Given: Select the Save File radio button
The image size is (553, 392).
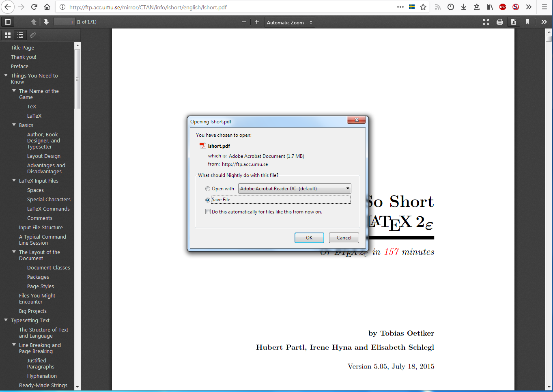Looking at the screenshot, I should click(x=208, y=200).
